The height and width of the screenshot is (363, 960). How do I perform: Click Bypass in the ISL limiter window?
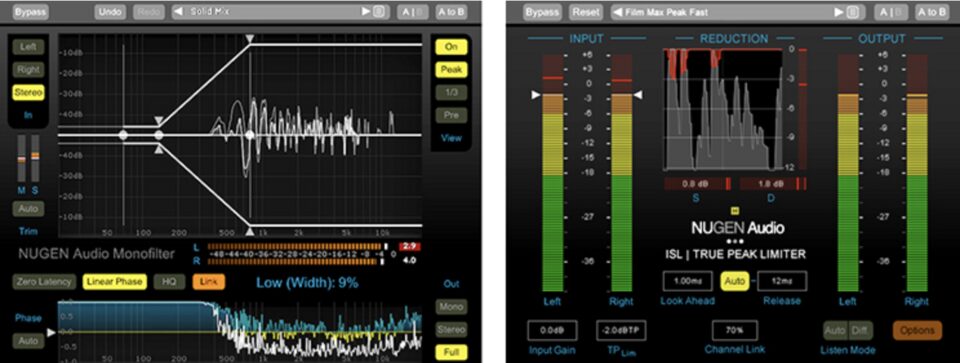tap(542, 12)
